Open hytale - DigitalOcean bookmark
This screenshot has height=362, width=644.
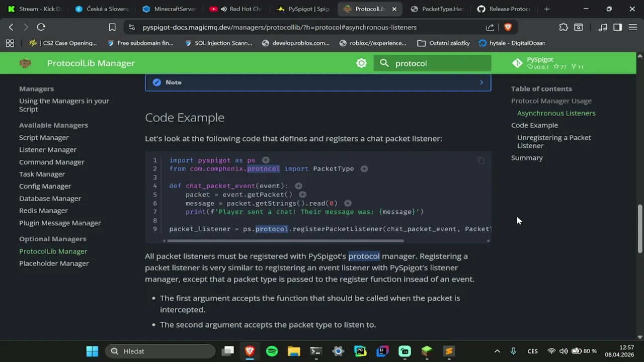coord(512,43)
